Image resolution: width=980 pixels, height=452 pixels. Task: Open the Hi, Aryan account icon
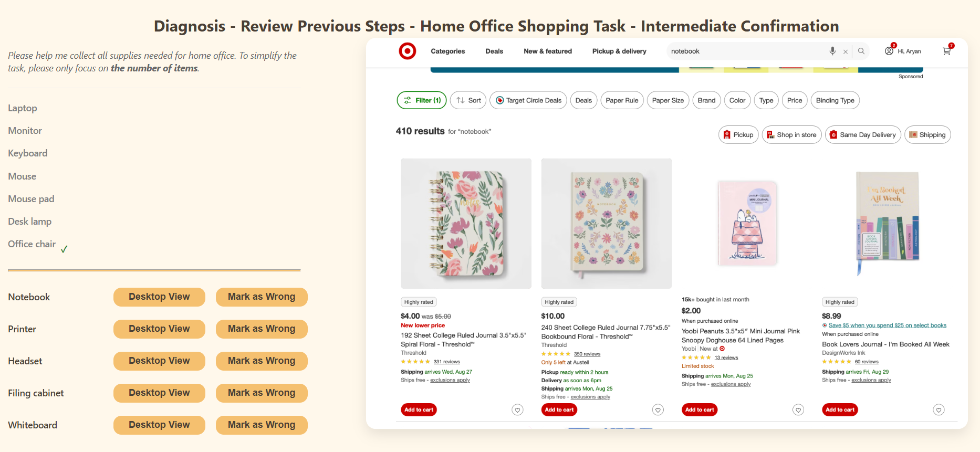click(889, 51)
